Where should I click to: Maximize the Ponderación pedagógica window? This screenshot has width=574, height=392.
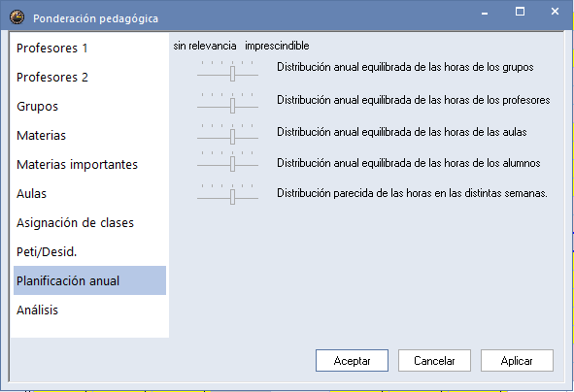pyautogui.click(x=520, y=12)
